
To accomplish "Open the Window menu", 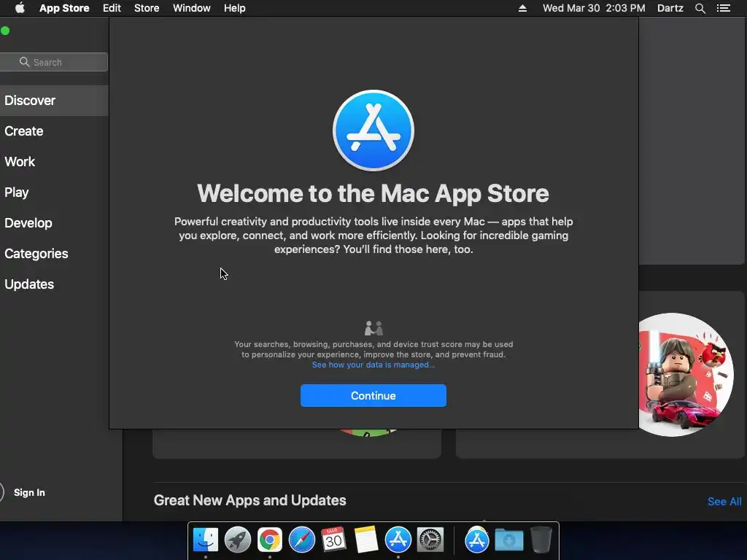I will tap(192, 8).
